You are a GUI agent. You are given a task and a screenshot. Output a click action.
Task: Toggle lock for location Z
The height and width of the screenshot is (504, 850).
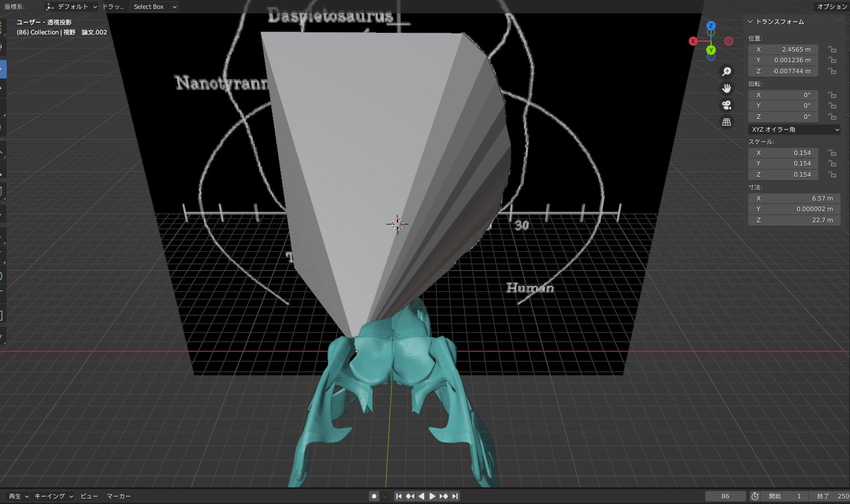[x=832, y=71]
